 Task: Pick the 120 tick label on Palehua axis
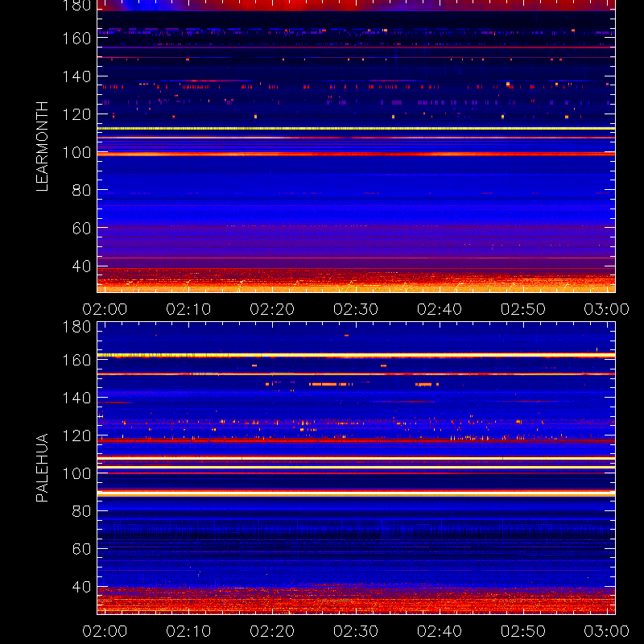coord(76,436)
